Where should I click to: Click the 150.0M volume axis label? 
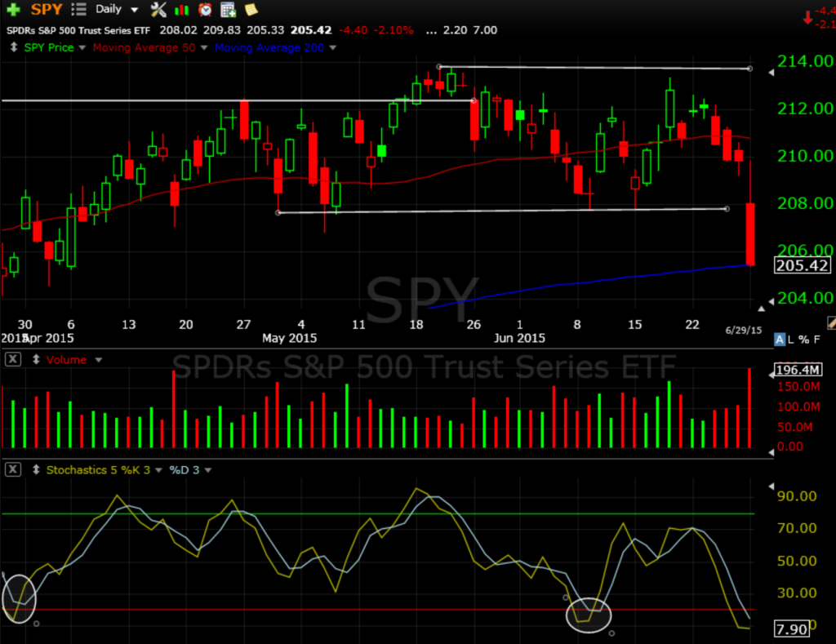coord(798,387)
